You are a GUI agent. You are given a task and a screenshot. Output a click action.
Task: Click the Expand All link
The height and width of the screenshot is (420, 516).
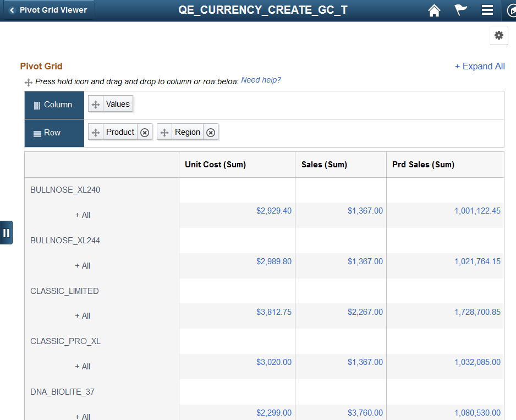[x=480, y=66]
